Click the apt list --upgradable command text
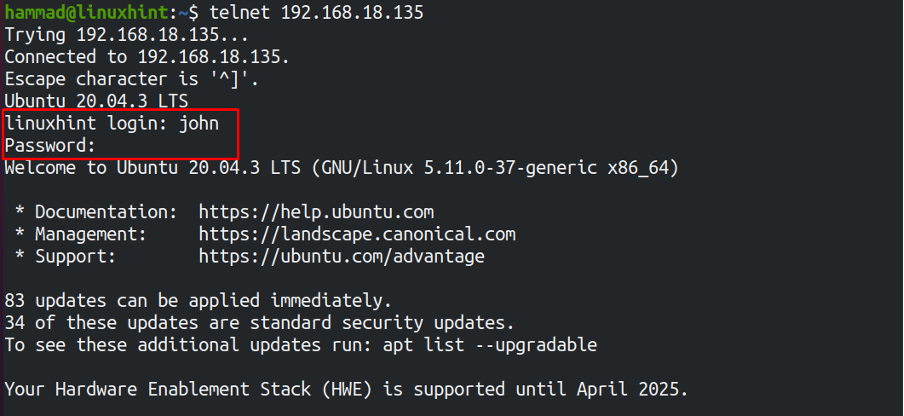This screenshot has height=416, width=904. (x=490, y=345)
